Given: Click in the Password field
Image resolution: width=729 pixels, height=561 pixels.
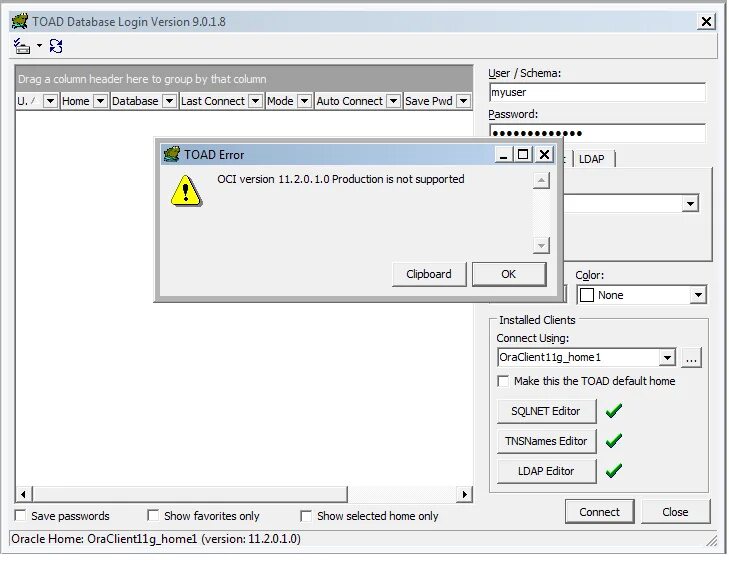Looking at the screenshot, I should coord(597,133).
